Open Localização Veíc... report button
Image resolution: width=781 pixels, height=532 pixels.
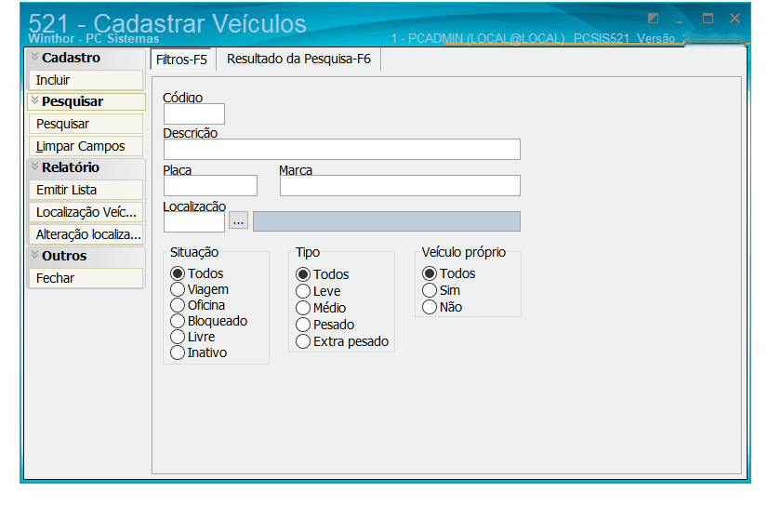pos(86,212)
